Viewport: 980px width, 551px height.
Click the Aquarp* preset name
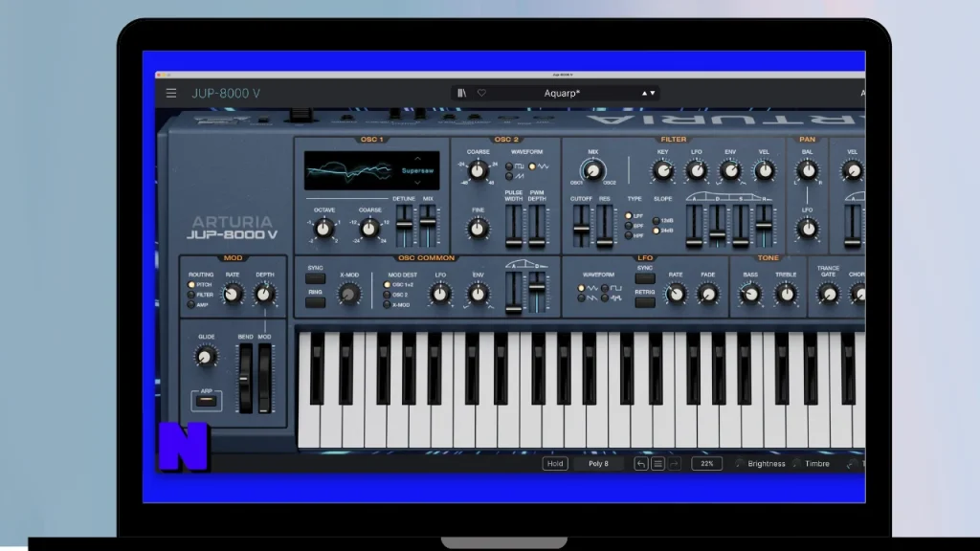pyautogui.click(x=562, y=93)
